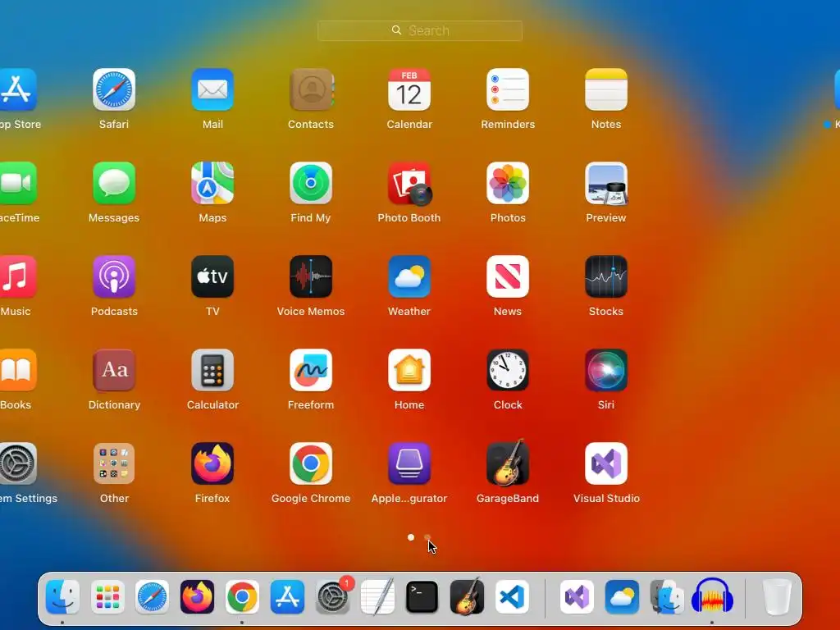Open Maps in Launchpad
This screenshot has width=840, height=630.
tap(212, 183)
